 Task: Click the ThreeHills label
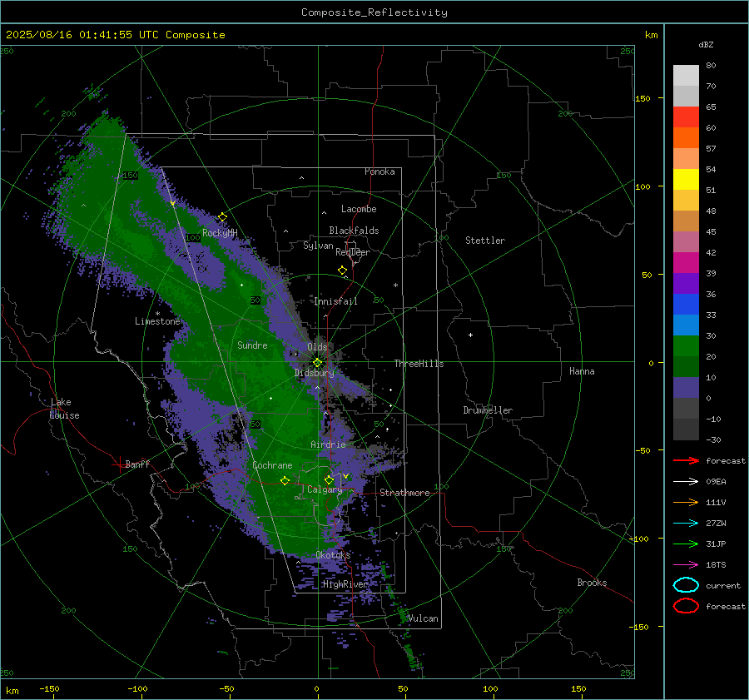(x=419, y=364)
